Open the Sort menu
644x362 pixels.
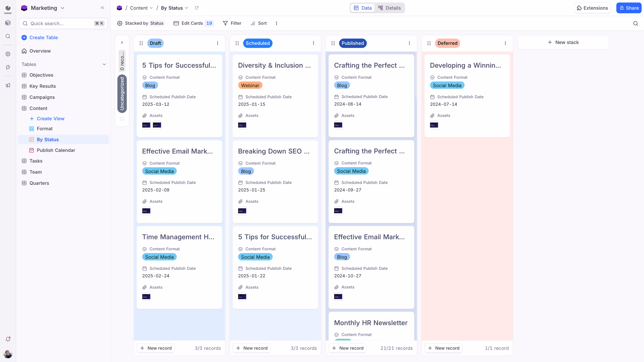point(259,23)
